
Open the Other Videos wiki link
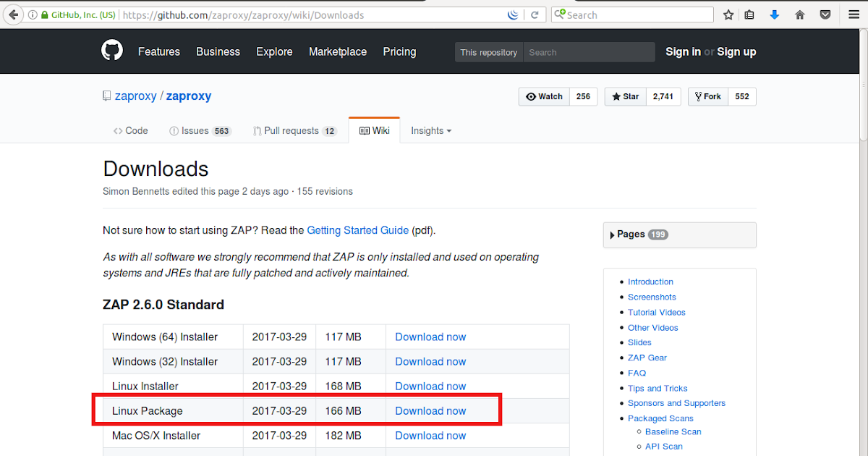tap(653, 327)
